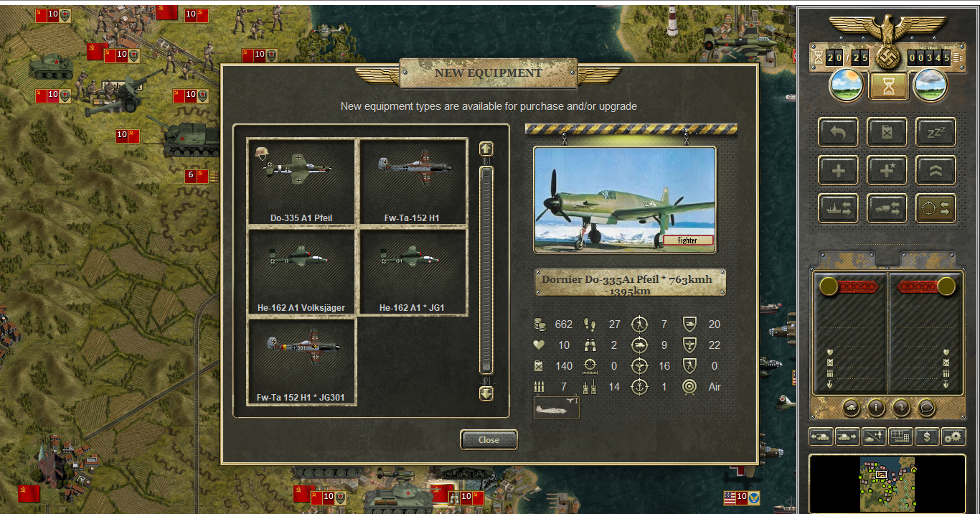Image resolution: width=980 pixels, height=514 pixels.
Task: Click the small aircraft trait icon below stats
Action: click(556, 407)
